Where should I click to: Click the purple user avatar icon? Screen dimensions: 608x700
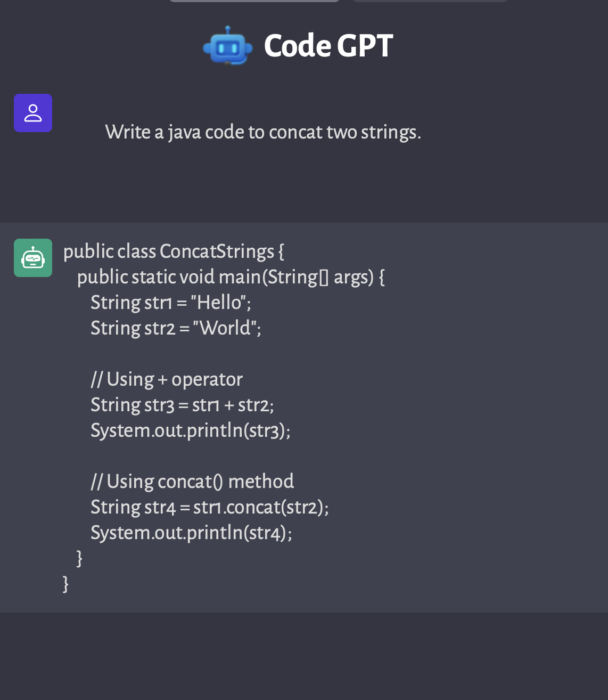pyautogui.click(x=33, y=113)
